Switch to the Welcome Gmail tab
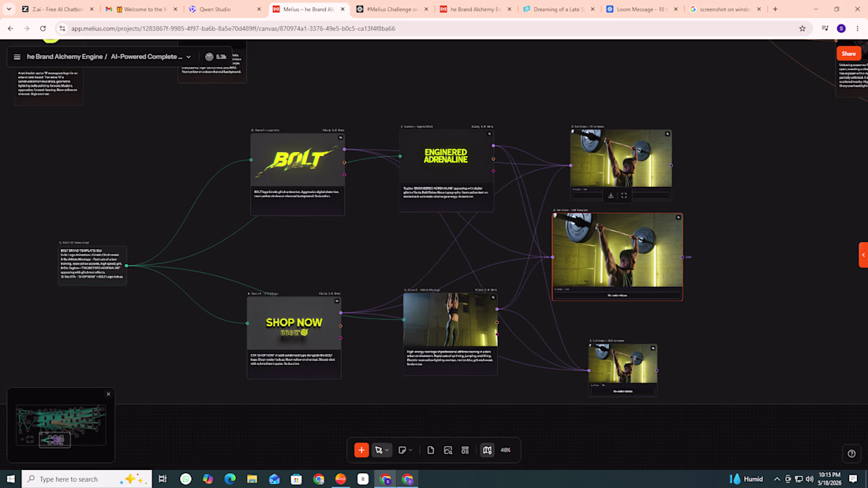 coord(141,9)
